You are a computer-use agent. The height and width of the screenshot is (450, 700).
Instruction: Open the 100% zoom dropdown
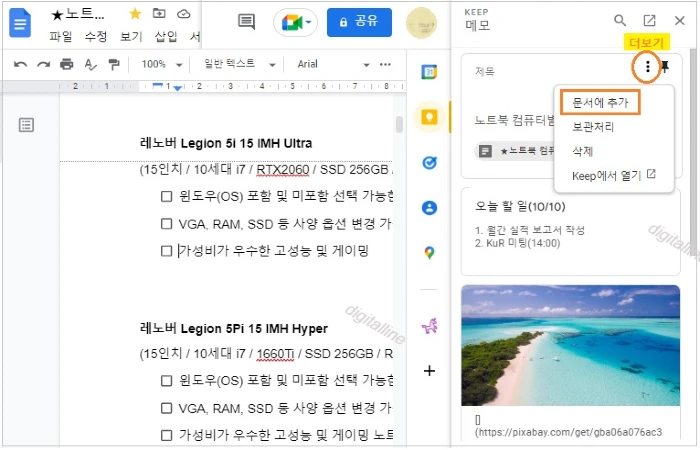pyautogui.click(x=162, y=64)
